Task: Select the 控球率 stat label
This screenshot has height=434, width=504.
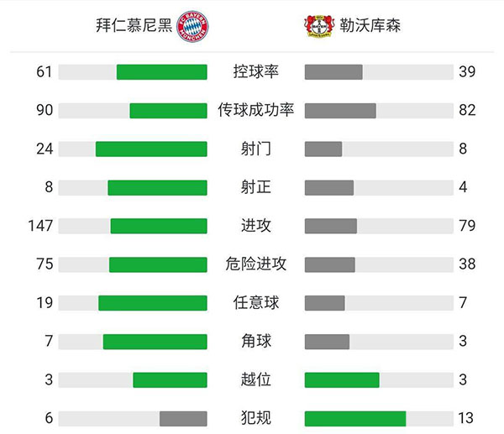Action: 255,72
